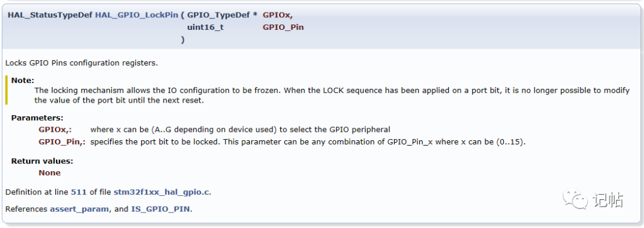This screenshot has height=228, width=644.
Task: Click GPIO_Pin entry in parameters list
Action: (63, 142)
